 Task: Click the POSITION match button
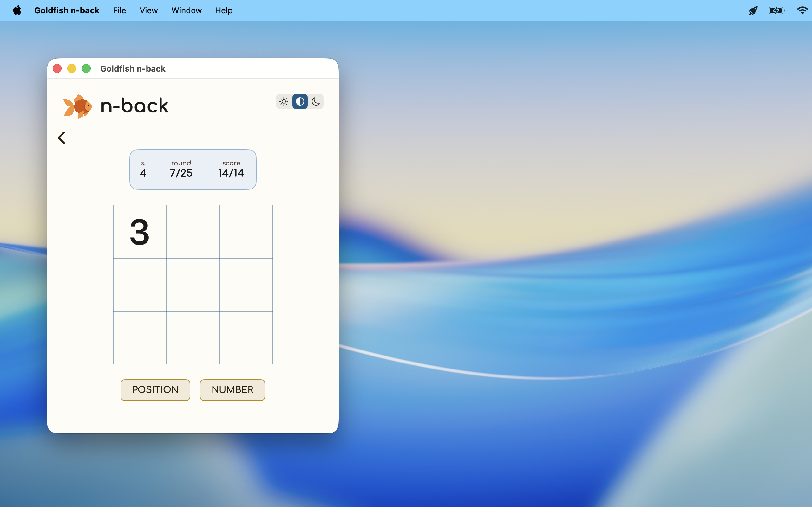[155, 390]
